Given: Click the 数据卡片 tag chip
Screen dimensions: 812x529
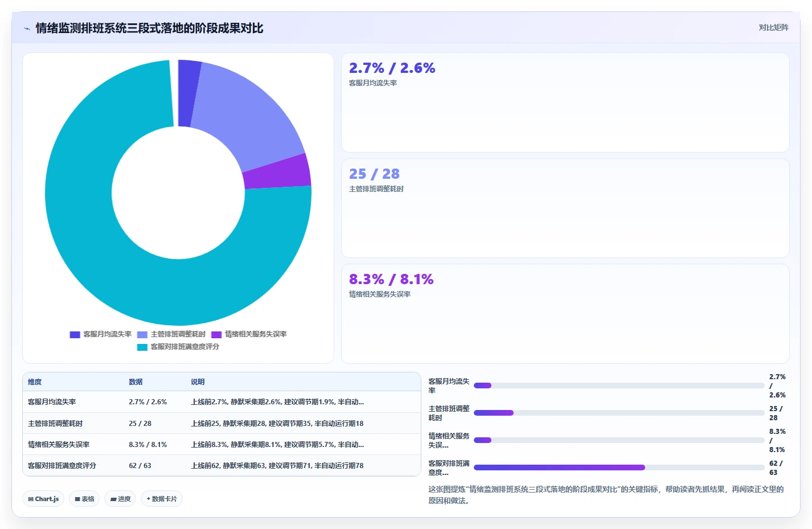Looking at the screenshot, I should point(162,499).
